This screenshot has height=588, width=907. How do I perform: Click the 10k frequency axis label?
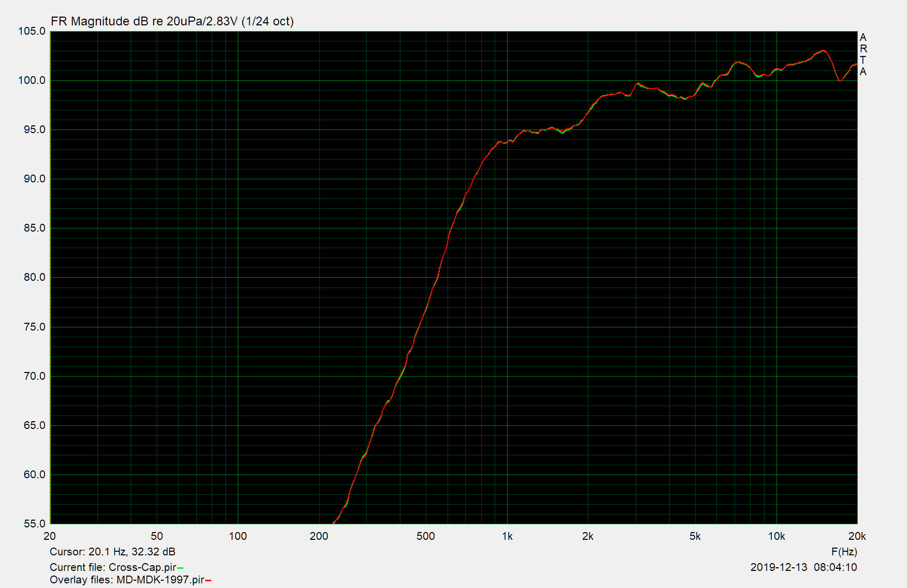[776, 536]
